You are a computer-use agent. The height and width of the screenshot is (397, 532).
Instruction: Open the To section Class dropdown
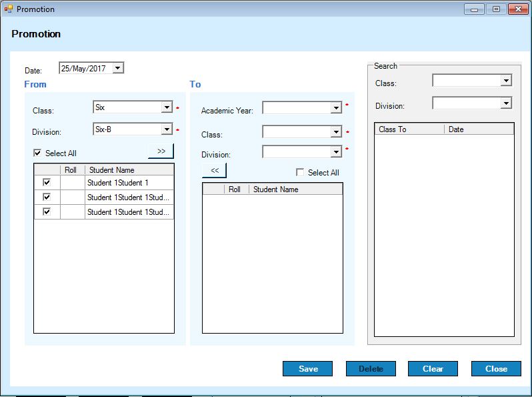point(336,132)
